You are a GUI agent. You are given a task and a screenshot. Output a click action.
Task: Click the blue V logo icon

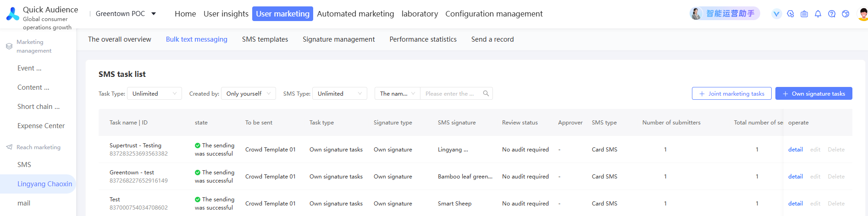[x=776, y=14]
